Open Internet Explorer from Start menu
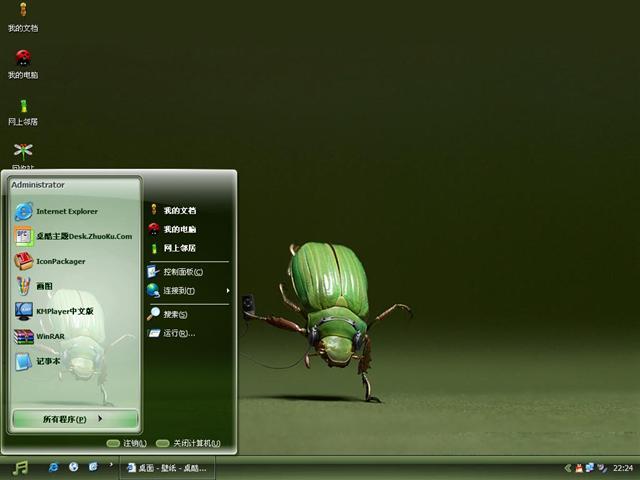The image size is (640, 480). pos(66,211)
